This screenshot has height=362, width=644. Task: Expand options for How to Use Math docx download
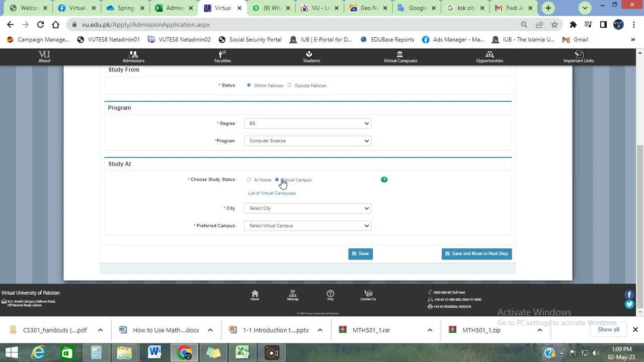(210, 330)
